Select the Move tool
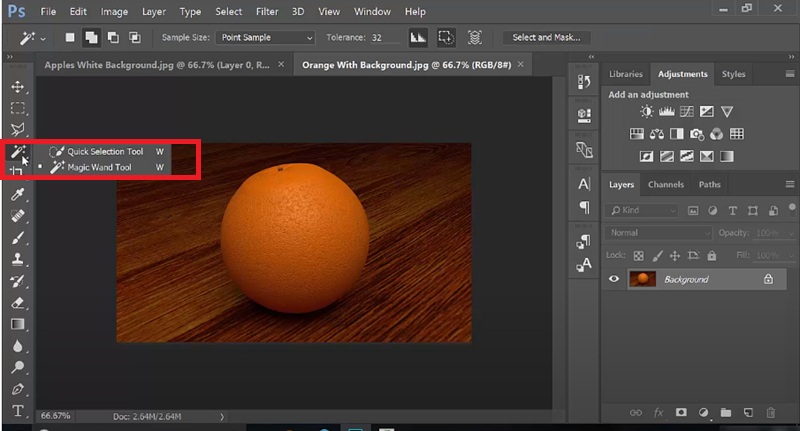 (17, 87)
